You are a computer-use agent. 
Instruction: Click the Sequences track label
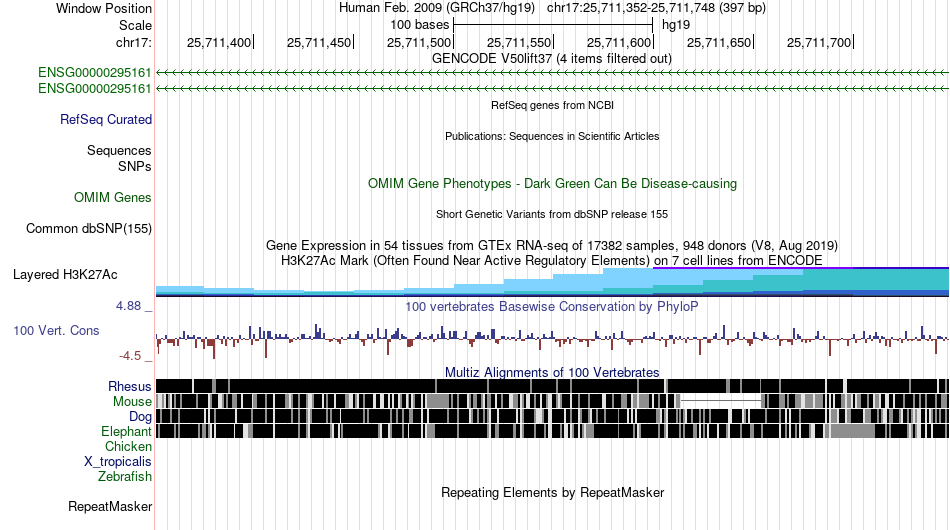pyautogui.click(x=119, y=150)
